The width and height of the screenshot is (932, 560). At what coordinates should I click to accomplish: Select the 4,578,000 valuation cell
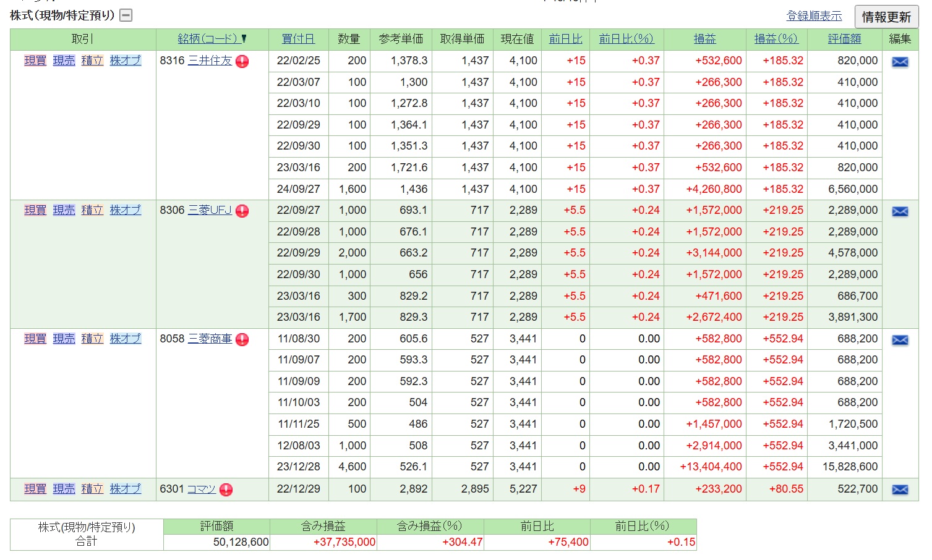point(845,253)
